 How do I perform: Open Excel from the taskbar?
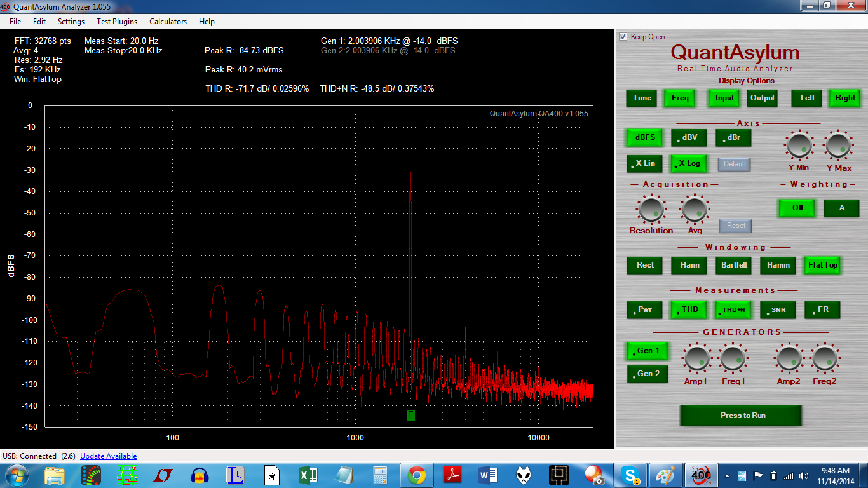(308, 475)
